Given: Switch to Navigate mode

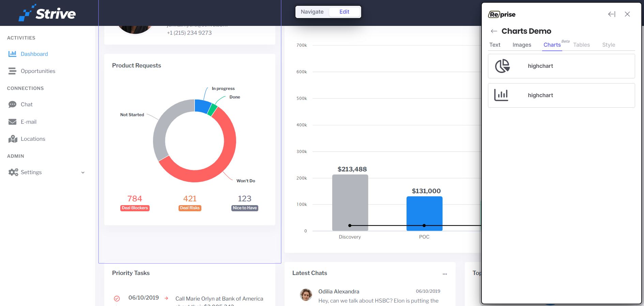Looking at the screenshot, I should click(312, 12).
